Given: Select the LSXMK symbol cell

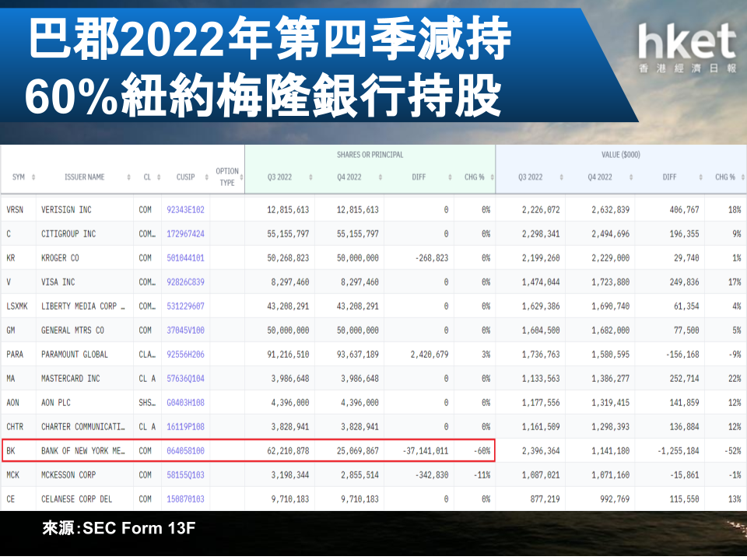Looking at the screenshot, I should [17, 306].
